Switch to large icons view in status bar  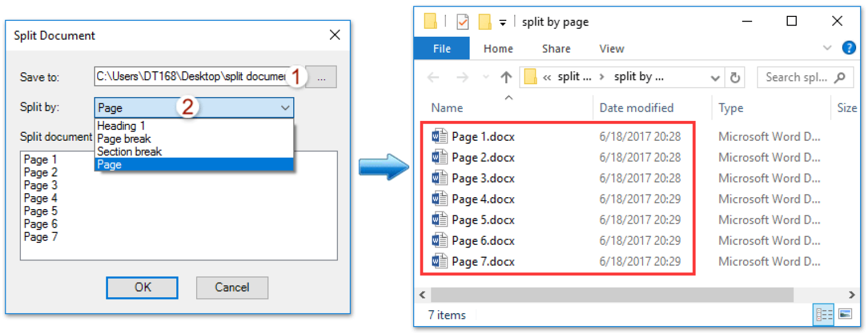[x=845, y=315]
